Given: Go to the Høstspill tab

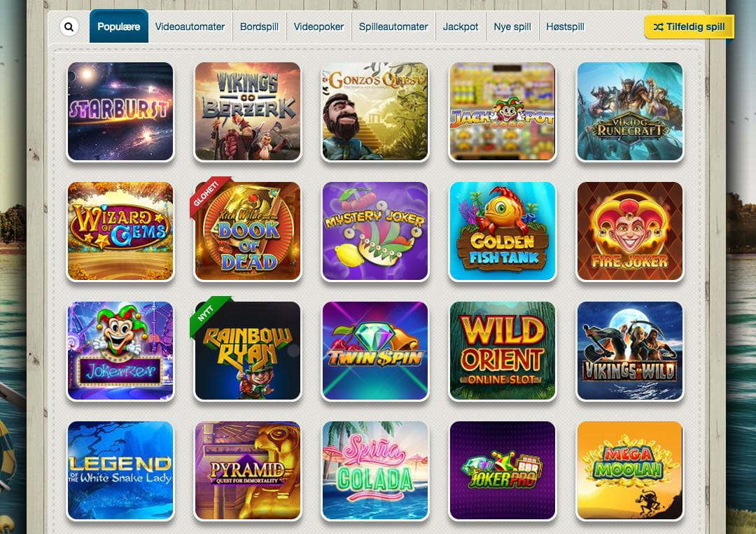Looking at the screenshot, I should 565,27.
